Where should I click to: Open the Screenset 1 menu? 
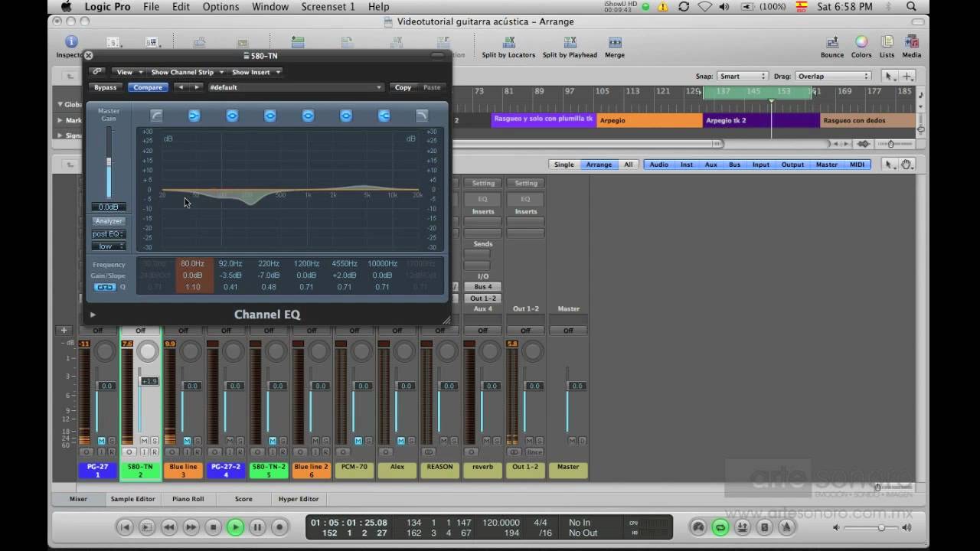click(328, 7)
